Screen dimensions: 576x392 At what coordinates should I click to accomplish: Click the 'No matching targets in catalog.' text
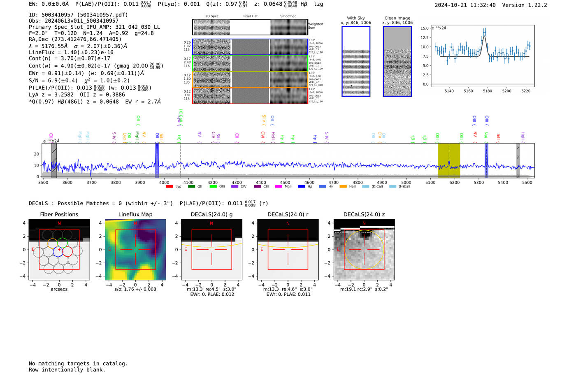coord(78,364)
